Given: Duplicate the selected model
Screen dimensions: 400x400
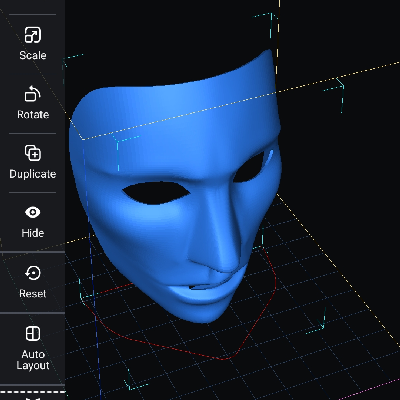Looking at the screenshot, I should [33, 162].
